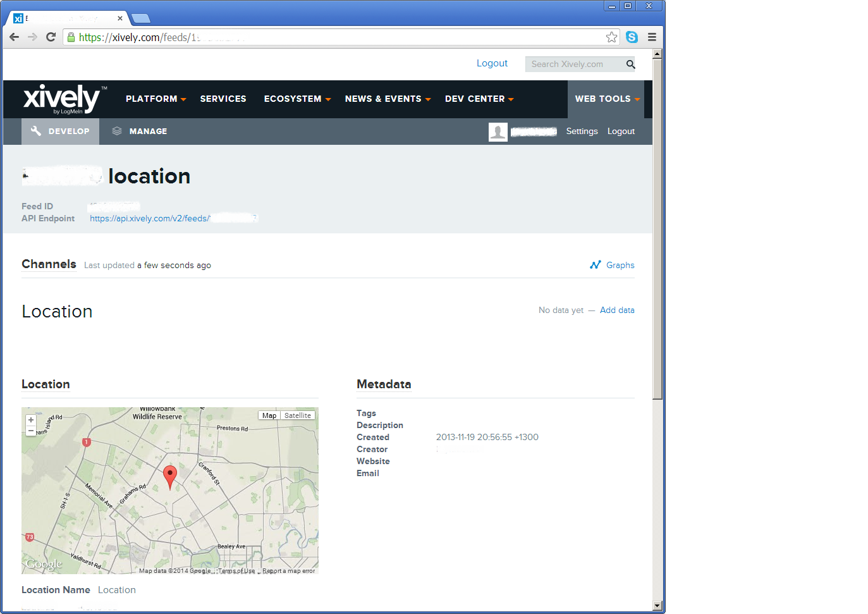Click the Add data link
Image resolution: width=868 pixels, height=614 pixels.
click(617, 310)
